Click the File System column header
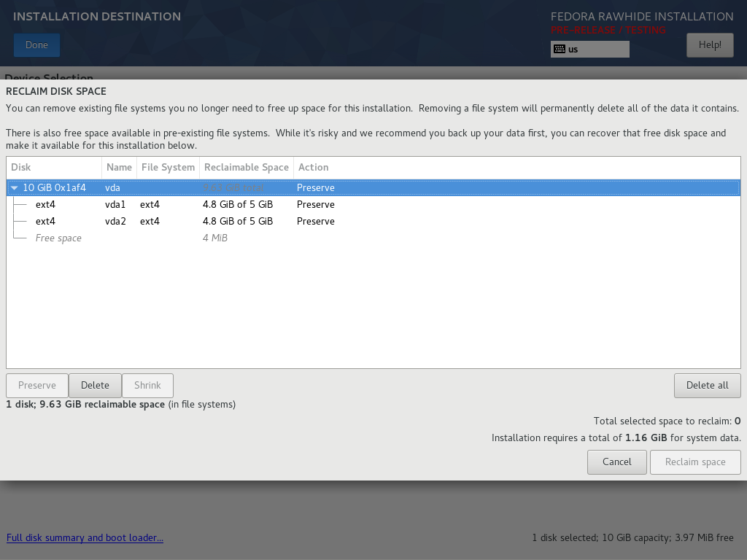 [x=169, y=168]
